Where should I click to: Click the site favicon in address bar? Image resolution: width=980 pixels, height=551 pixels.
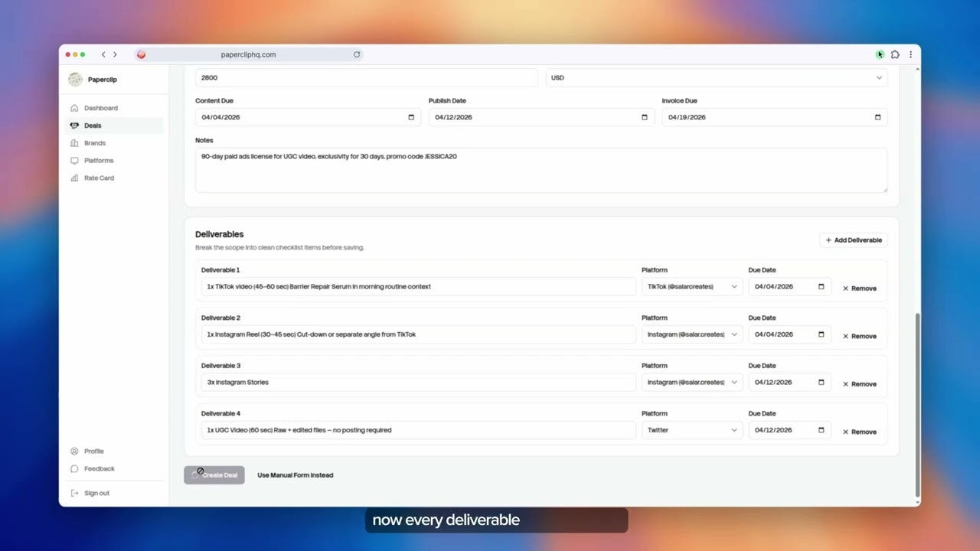[141, 54]
